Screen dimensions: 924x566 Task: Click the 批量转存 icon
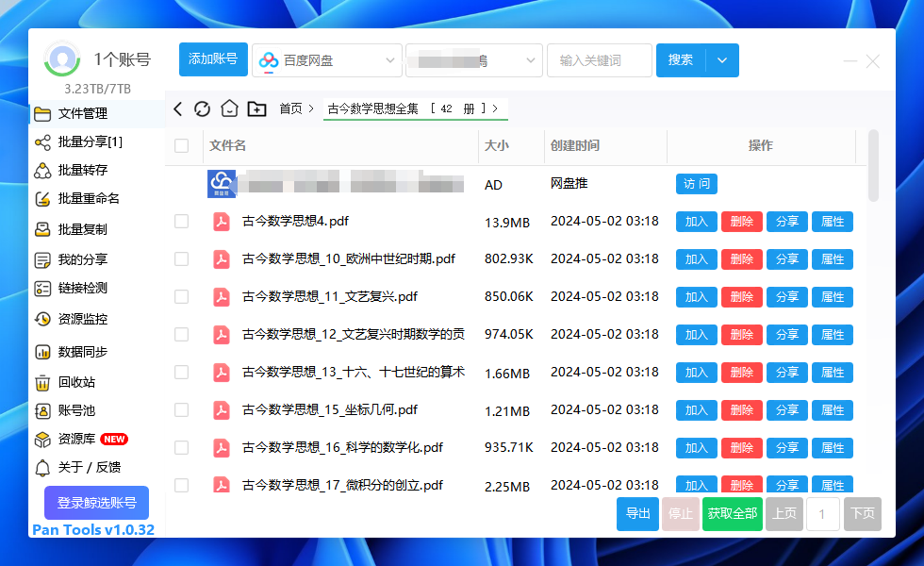42,171
